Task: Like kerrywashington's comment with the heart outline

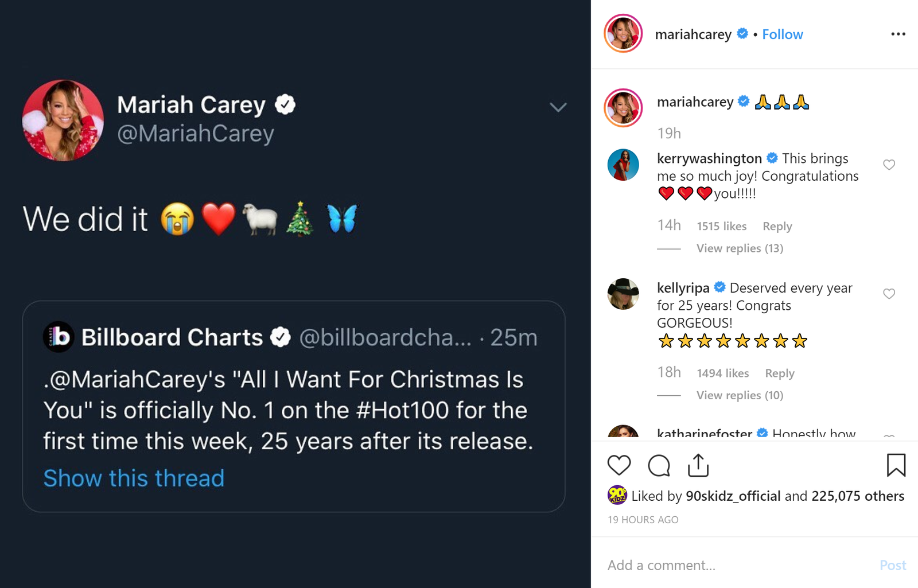Action: (889, 164)
